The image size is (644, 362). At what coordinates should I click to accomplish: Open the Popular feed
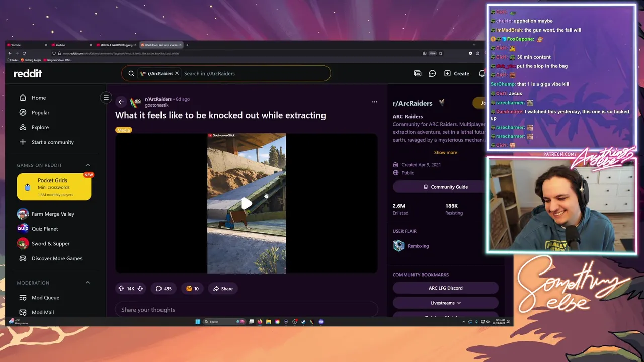pyautogui.click(x=40, y=112)
